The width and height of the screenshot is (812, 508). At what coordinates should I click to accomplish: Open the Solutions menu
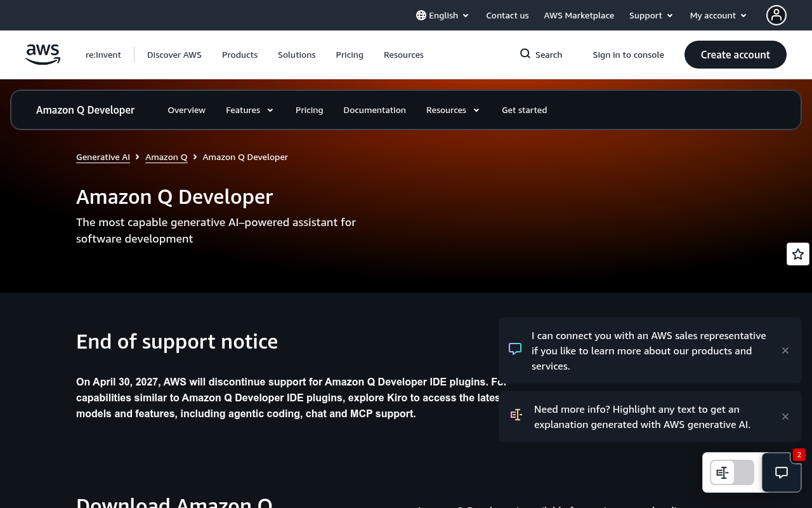[297, 55]
